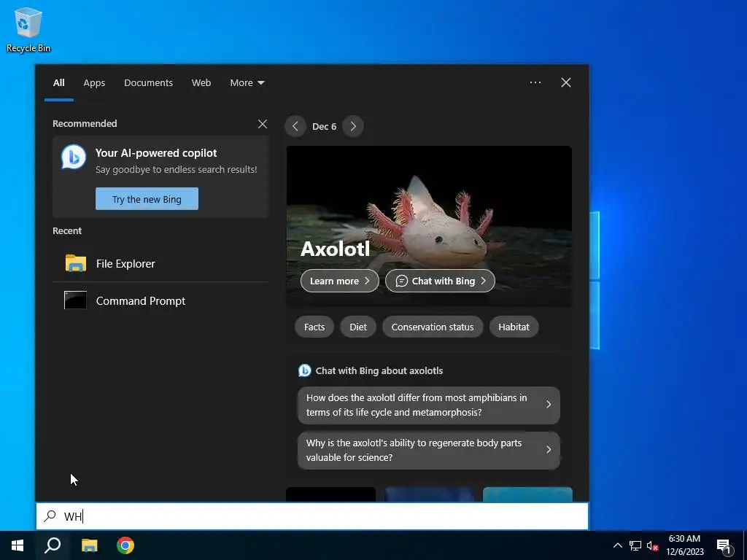The width and height of the screenshot is (747, 560).
Task: Click the taskbar Search icon
Action: point(53,545)
